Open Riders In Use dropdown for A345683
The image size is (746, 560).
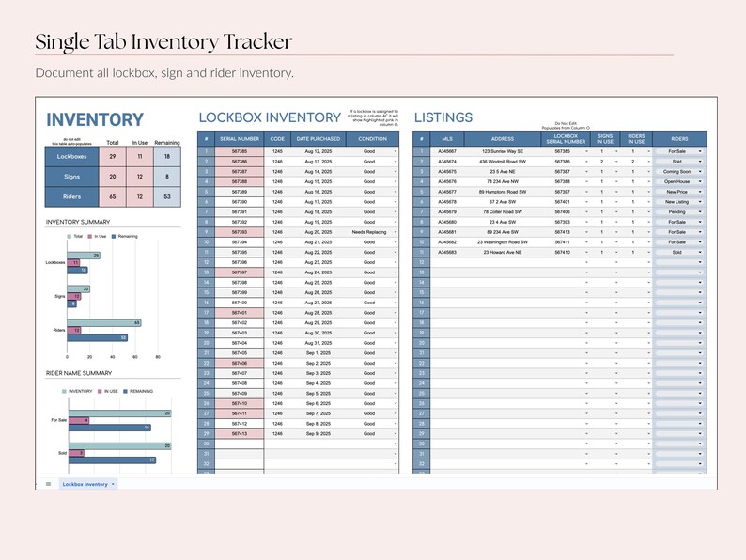(x=648, y=253)
